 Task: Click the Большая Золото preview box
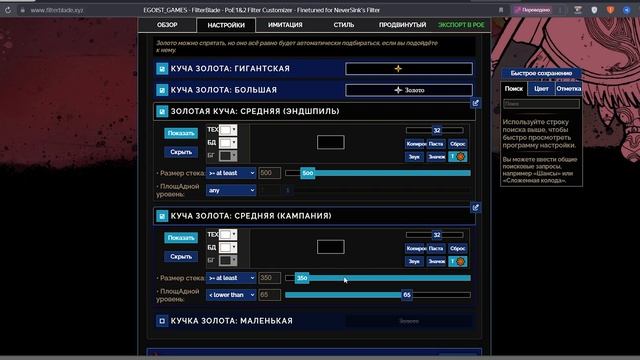(x=409, y=90)
